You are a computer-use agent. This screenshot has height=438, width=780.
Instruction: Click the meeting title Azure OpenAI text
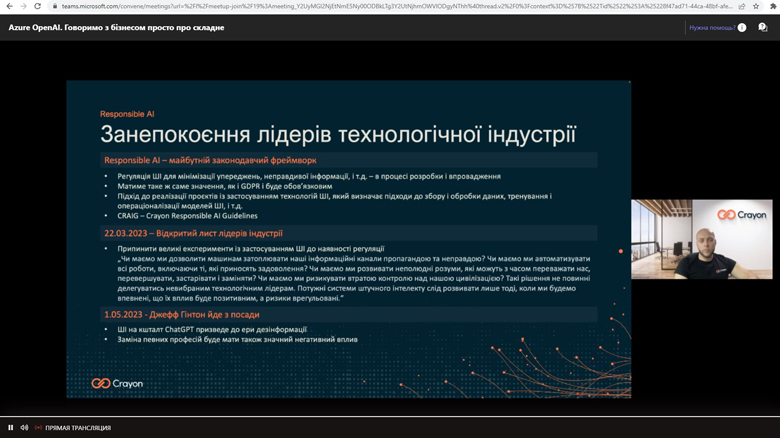tap(116, 27)
